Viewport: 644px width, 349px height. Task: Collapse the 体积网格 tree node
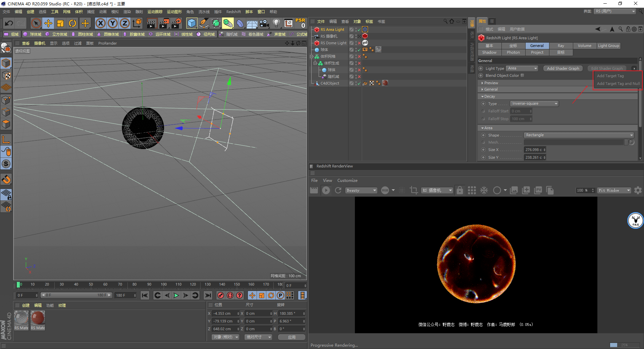click(x=311, y=56)
